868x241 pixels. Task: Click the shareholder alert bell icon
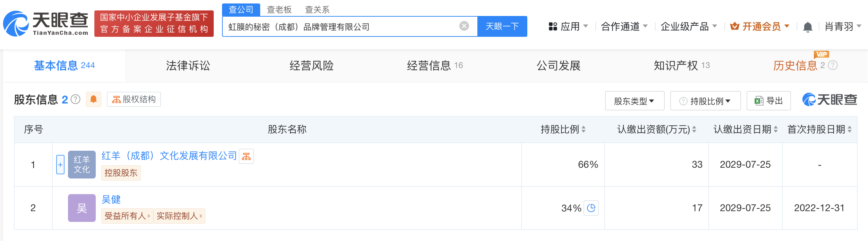click(93, 99)
